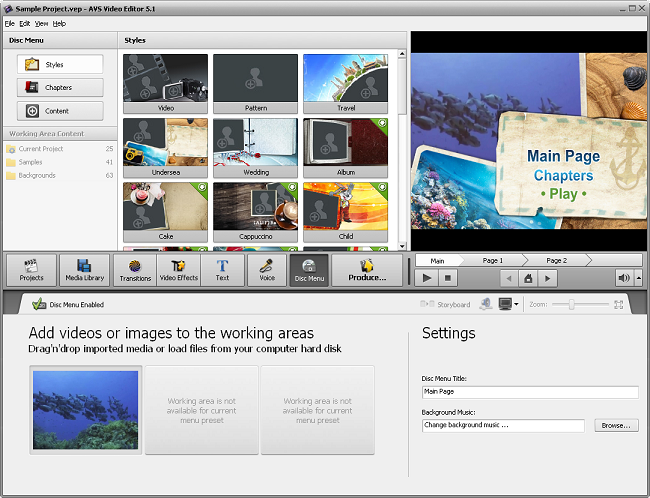Click Browse for background music
Screen dimensions: 650x498
tap(616, 425)
